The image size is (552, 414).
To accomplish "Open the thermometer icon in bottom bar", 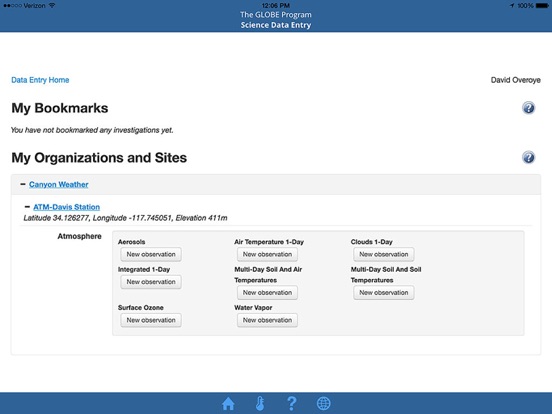I will [x=260, y=403].
